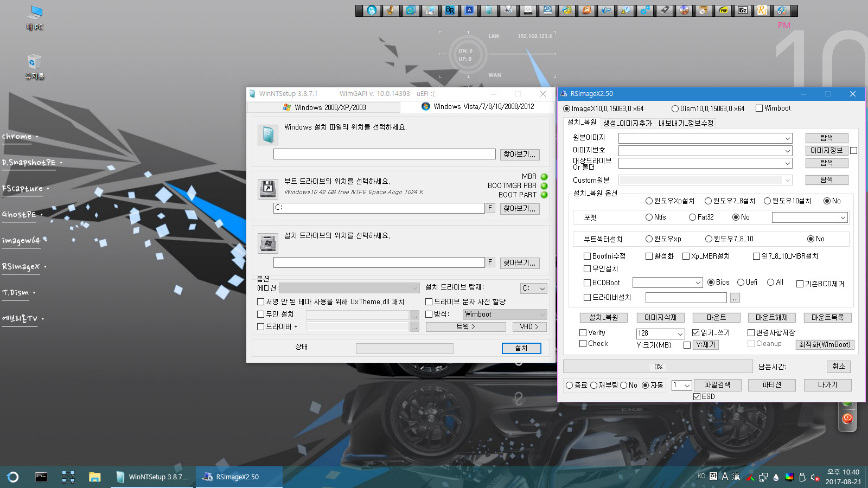868x488 pixels.
Task: Click the status progress bar in WinNTSetup
Action: [x=404, y=348]
